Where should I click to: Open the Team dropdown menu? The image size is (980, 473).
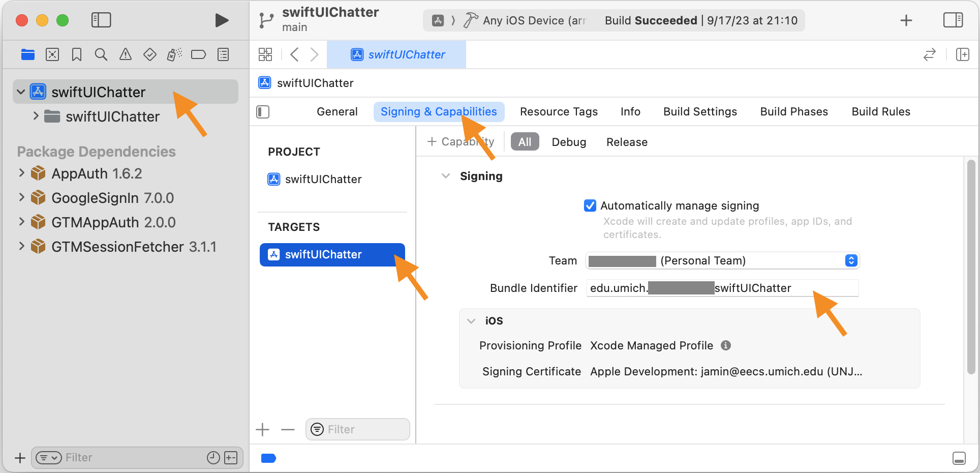pos(851,260)
